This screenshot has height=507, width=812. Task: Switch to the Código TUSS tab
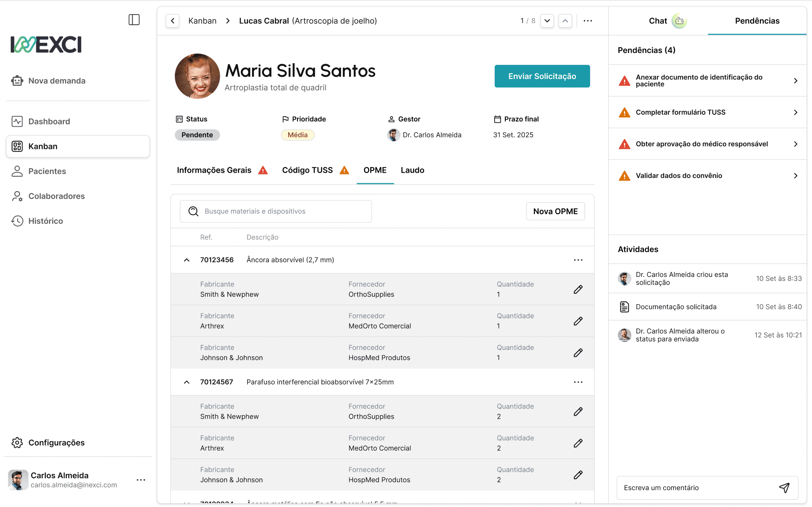pyautogui.click(x=308, y=170)
